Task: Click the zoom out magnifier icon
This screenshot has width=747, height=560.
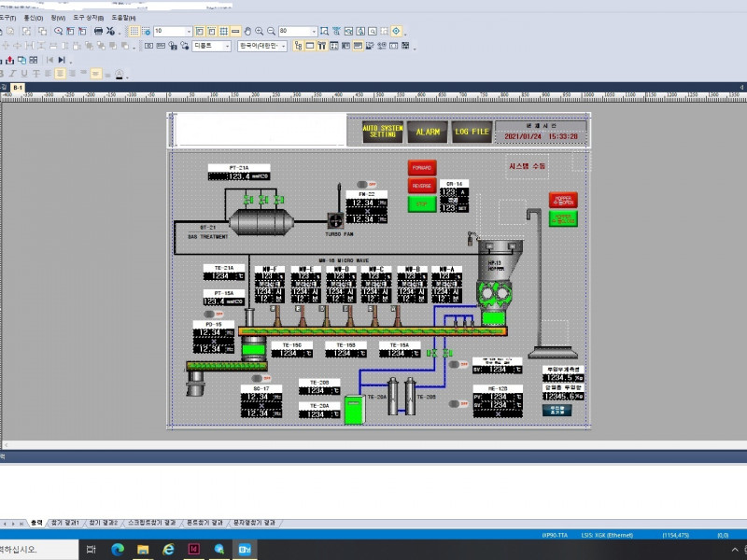Action: (x=271, y=31)
